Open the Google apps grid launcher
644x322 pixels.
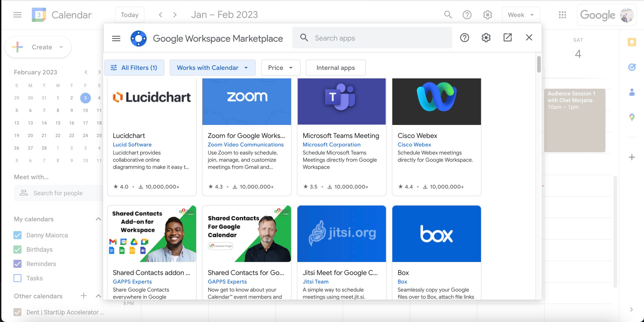[x=562, y=15]
